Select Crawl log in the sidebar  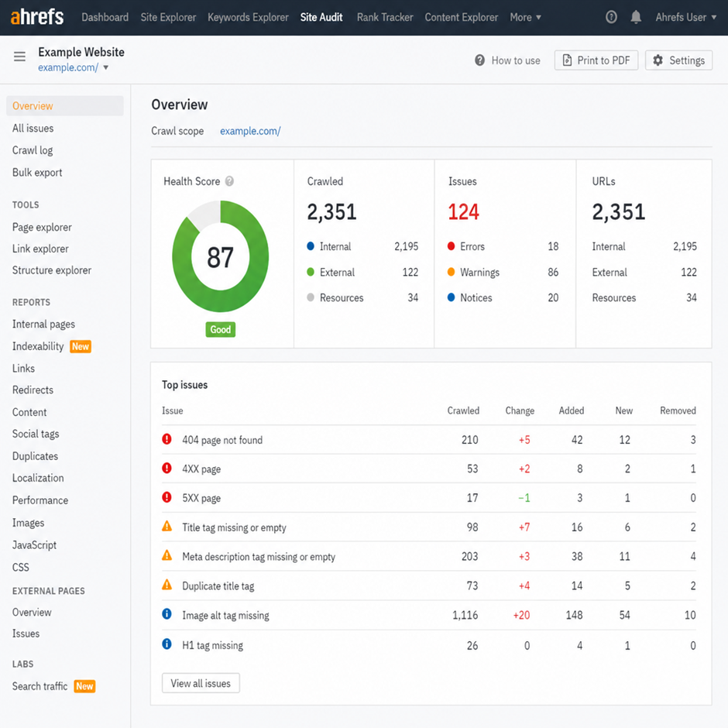33,150
